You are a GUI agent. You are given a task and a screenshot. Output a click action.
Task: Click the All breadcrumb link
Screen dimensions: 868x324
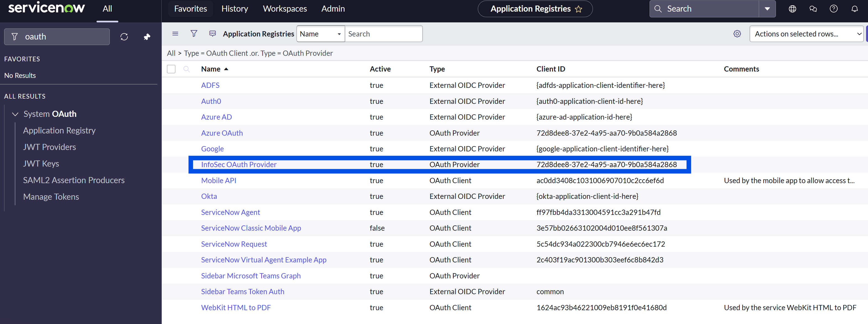click(171, 53)
